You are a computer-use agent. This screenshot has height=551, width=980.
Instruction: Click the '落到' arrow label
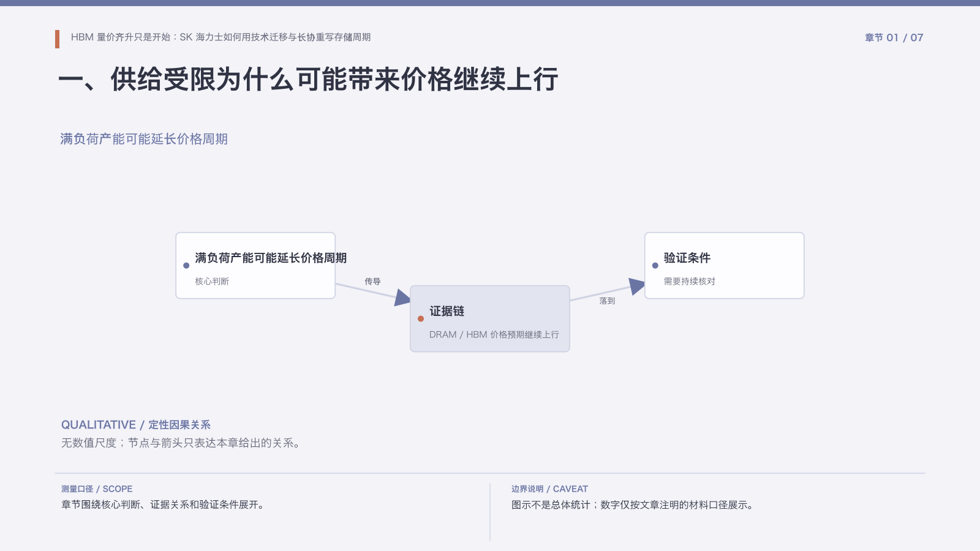click(x=607, y=301)
